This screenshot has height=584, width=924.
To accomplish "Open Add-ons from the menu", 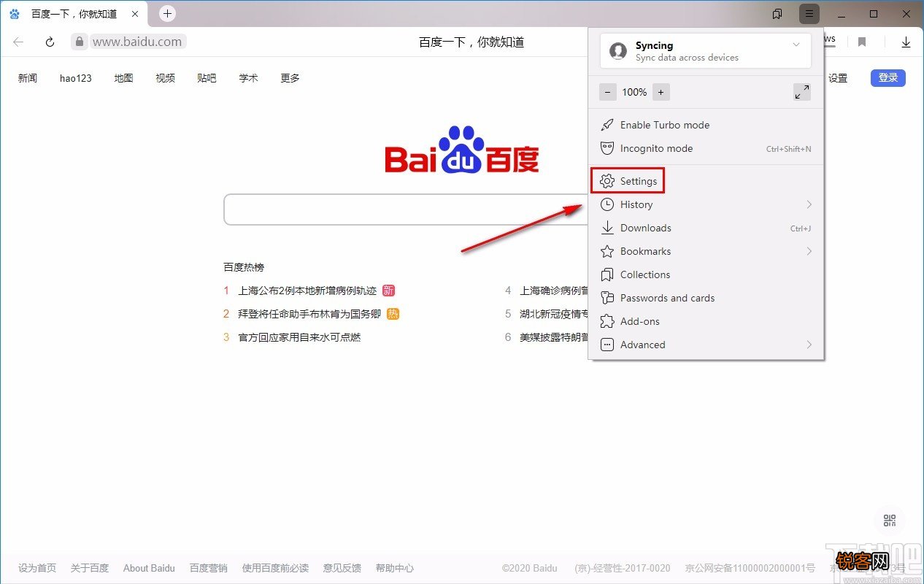I will 706,321.
